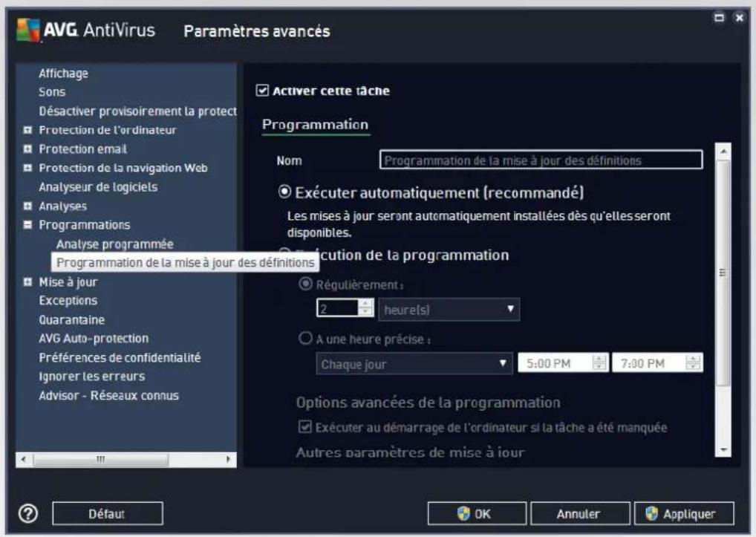Close the Paramètres avancés window

(739, 18)
